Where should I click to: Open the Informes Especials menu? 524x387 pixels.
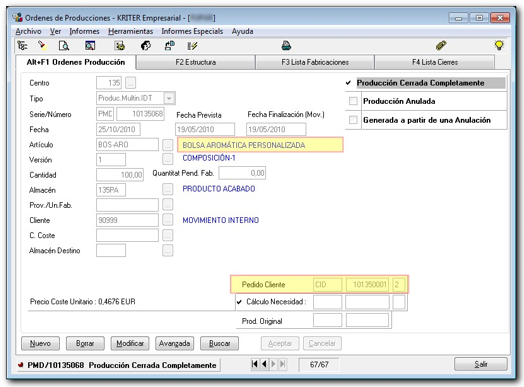[x=192, y=31]
